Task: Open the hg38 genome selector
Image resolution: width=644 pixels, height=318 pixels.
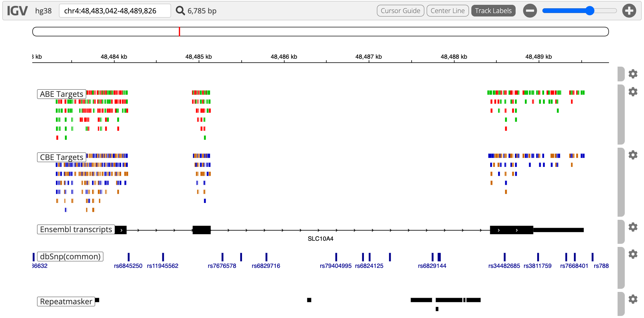Action: tap(44, 11)
